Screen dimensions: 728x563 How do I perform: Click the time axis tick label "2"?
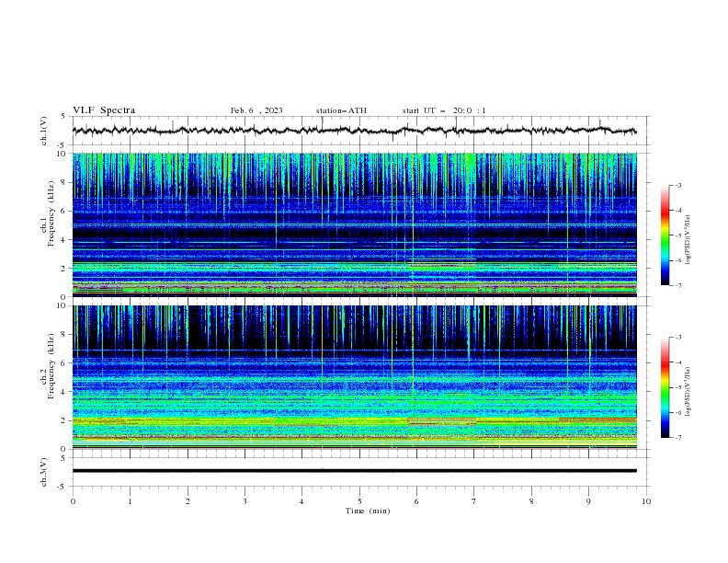188,501
